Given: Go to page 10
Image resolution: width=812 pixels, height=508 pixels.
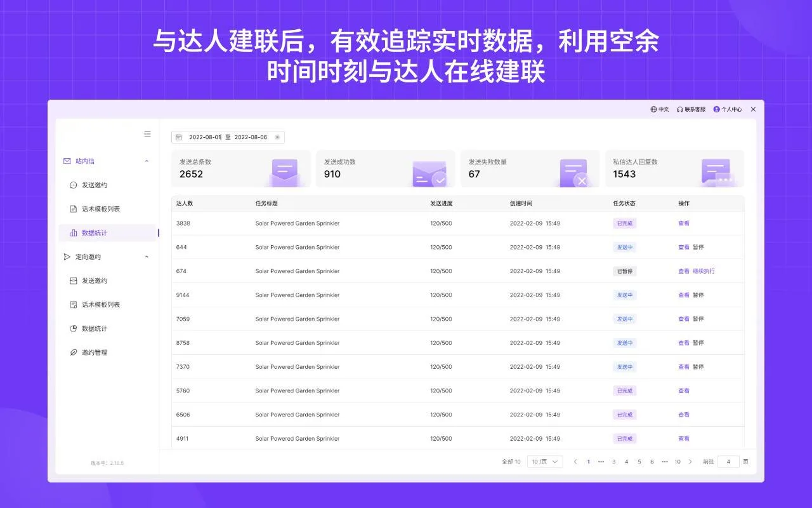Looking at the screenshot, I should coord(678,462).
